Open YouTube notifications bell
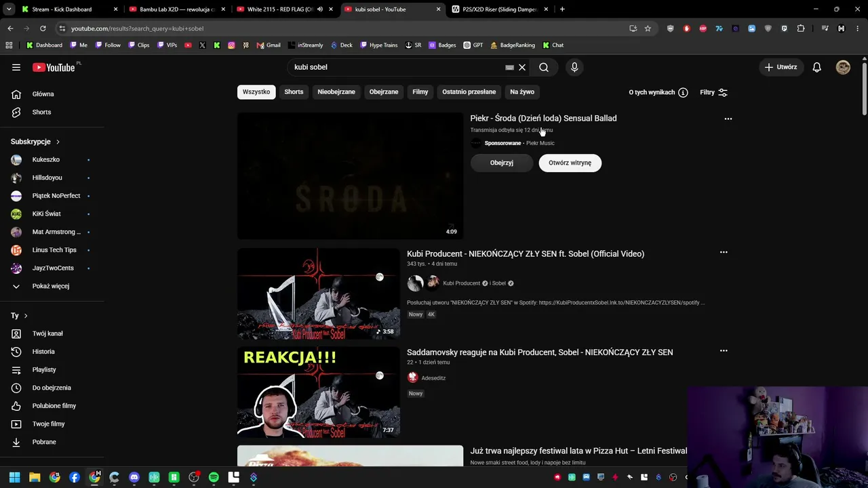868x488 pixels. 817,67
